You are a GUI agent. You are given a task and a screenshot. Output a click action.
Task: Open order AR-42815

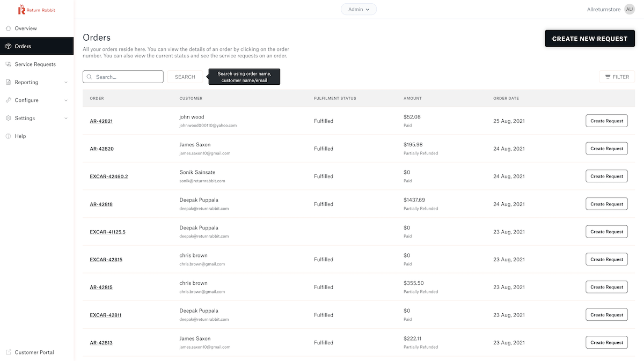click(x=101, y=288)
